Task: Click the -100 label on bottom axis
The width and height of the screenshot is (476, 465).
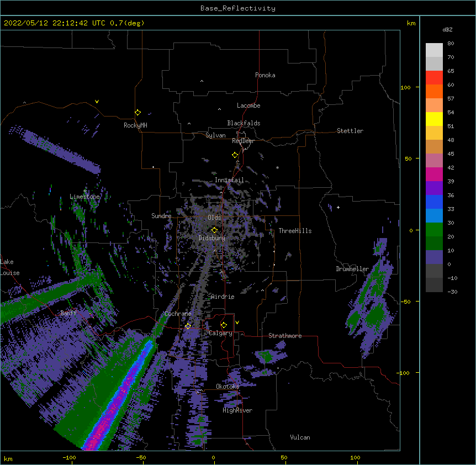Action: [x=69, y=457]
